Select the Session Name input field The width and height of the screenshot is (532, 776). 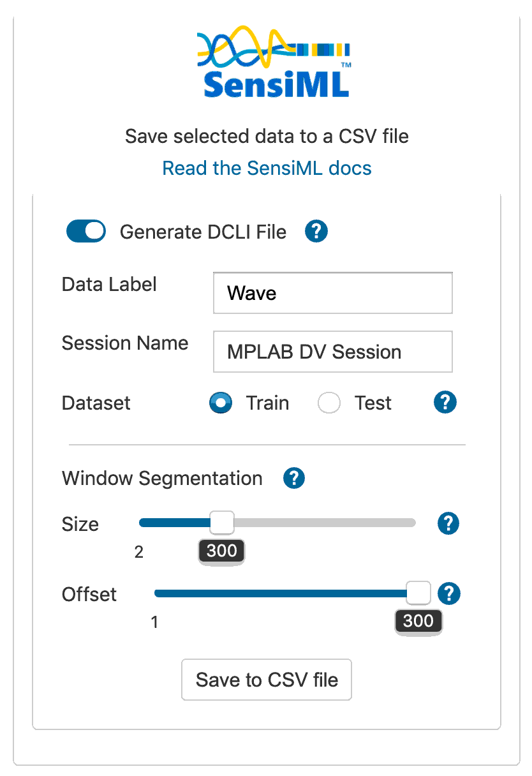pyautogui.click(x=332, y=352)
